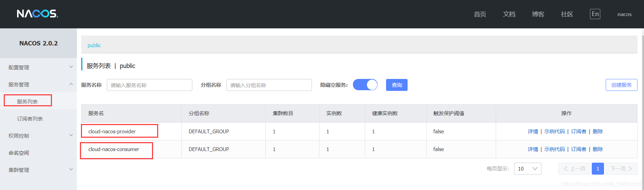Screen dimensions: 644x190
Task: Click 删除 for cloud-nacos-provider
Action: (598, 131)
